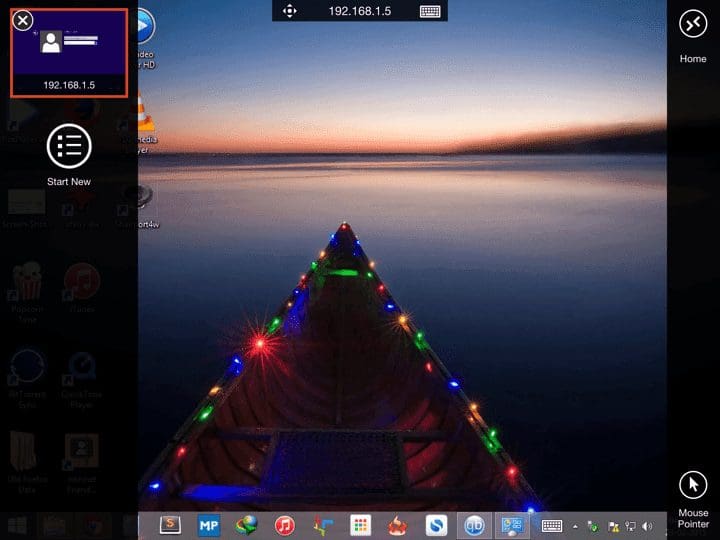Viewport: 720px width, 540px height.
Task: Tap the Start New session icon
Action: [69, 146]
